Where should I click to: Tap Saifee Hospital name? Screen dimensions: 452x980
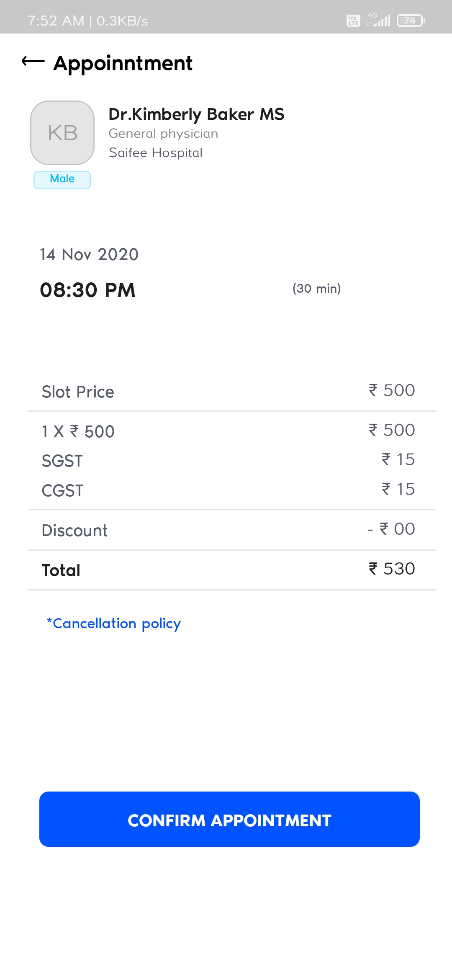tap(155, 153)
